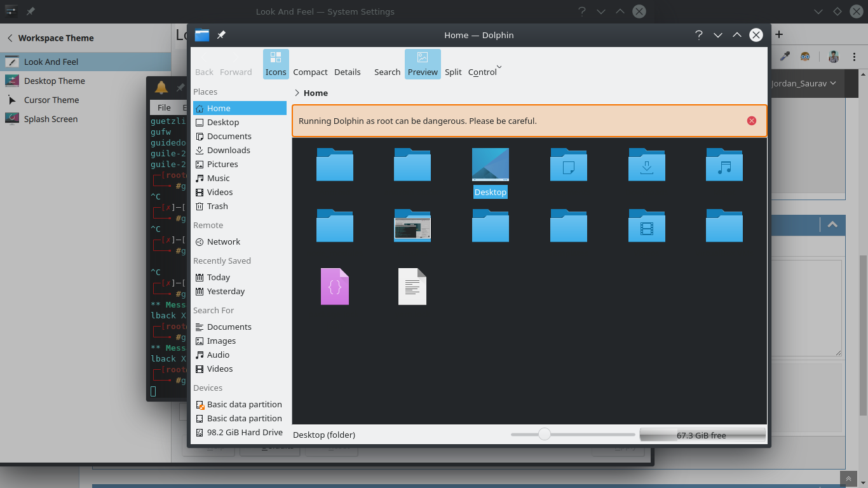Select the purple code file icon
868x488 pixels.
335,287
